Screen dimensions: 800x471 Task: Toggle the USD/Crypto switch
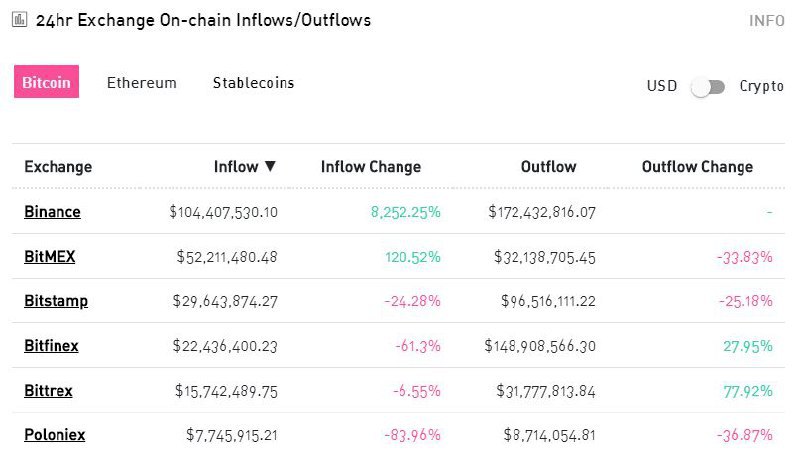(x=708, y=87)
